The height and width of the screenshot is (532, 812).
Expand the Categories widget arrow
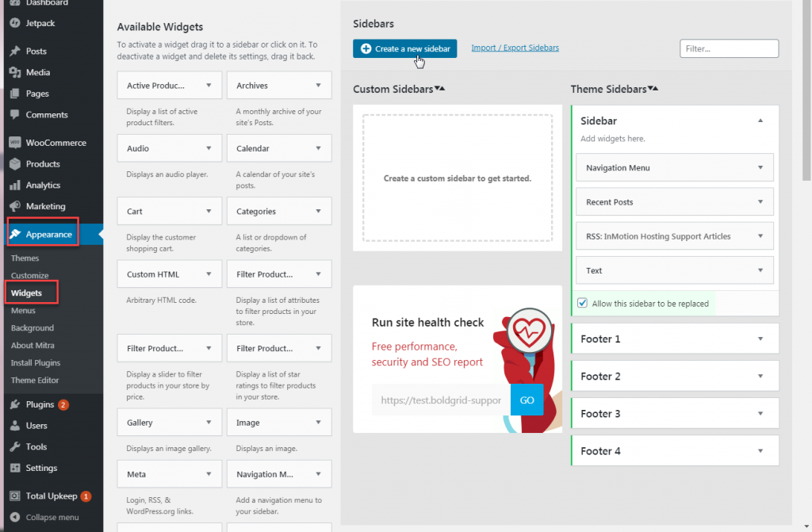319,211
